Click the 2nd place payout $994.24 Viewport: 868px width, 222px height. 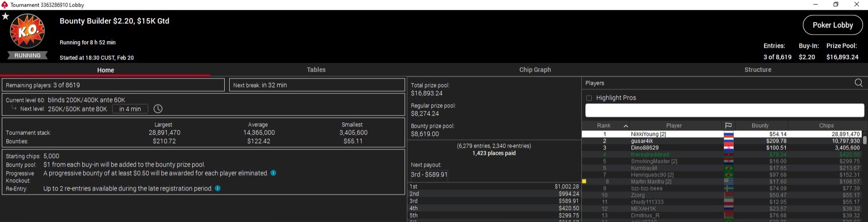click(x=568, y=194)
